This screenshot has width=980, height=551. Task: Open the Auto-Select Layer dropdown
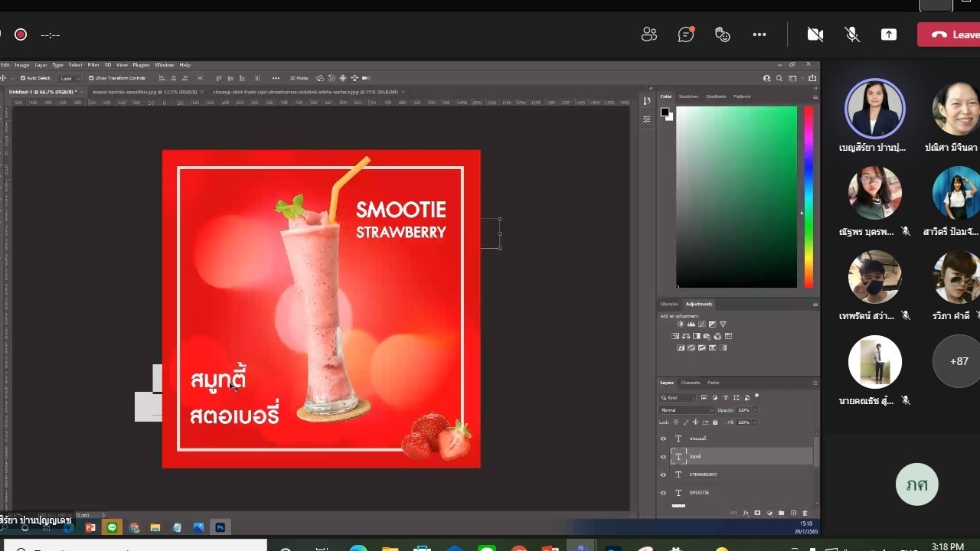69,78
